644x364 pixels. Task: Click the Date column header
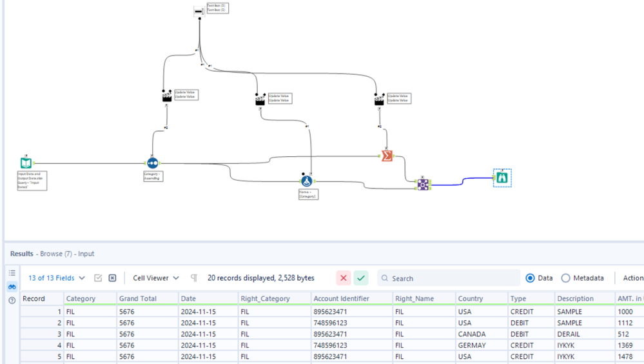point(208,299)
